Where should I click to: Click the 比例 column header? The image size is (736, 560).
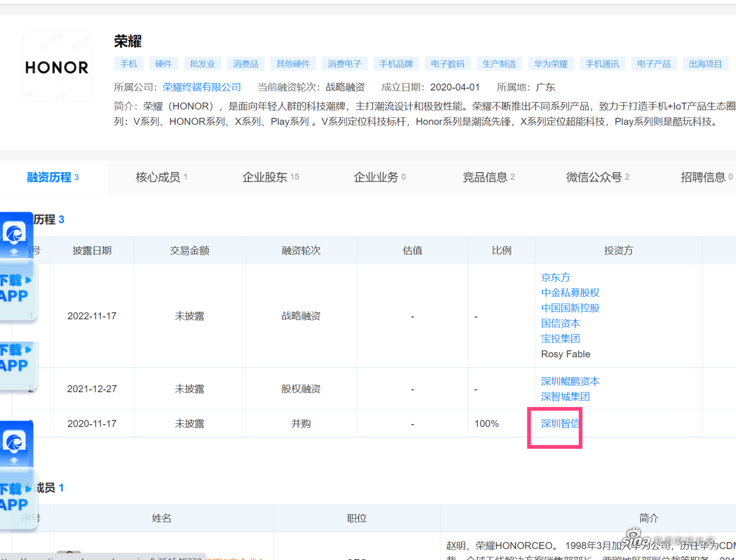tap(502, 251)
